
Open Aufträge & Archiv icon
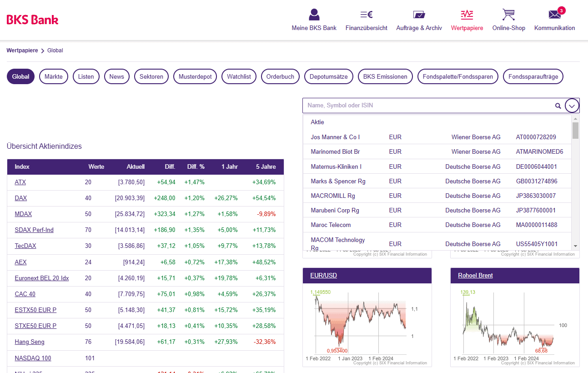click(x=419, y=15)
